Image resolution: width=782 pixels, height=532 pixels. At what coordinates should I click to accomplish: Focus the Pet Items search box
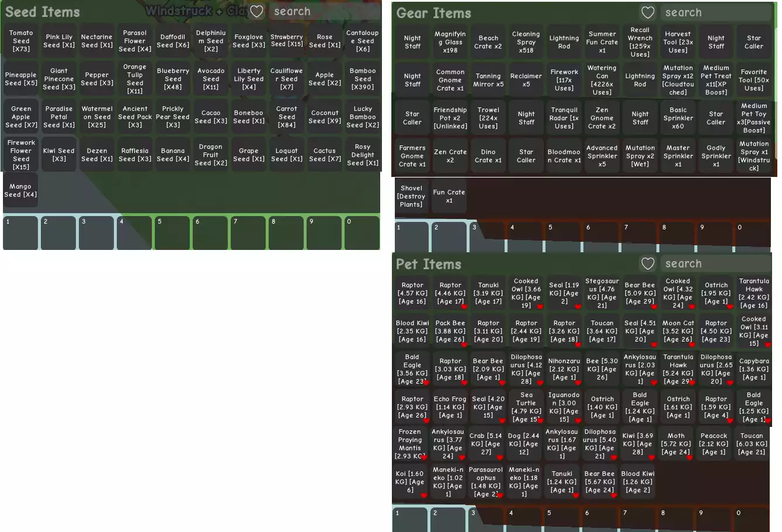pyautogui.click(x=715, y=264)
